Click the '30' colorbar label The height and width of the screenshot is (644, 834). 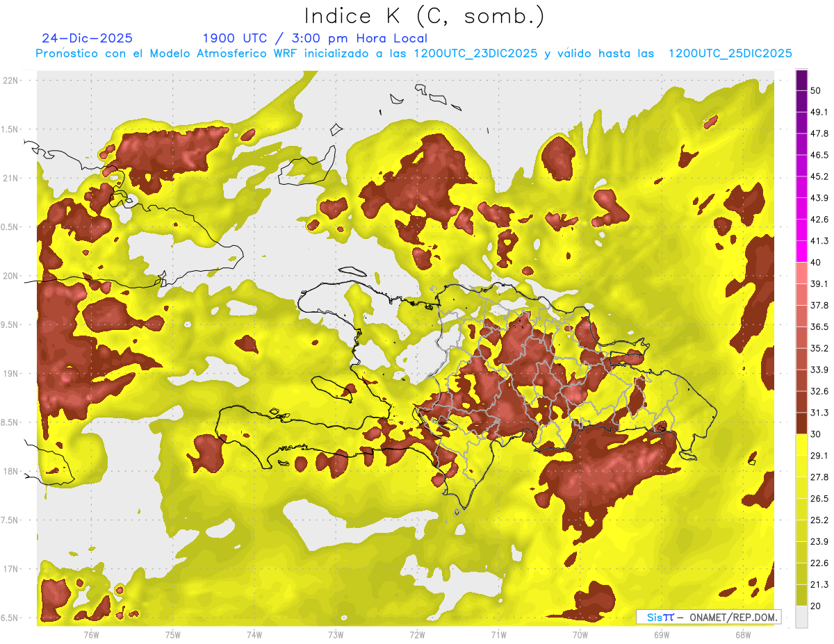coord(816,434)
